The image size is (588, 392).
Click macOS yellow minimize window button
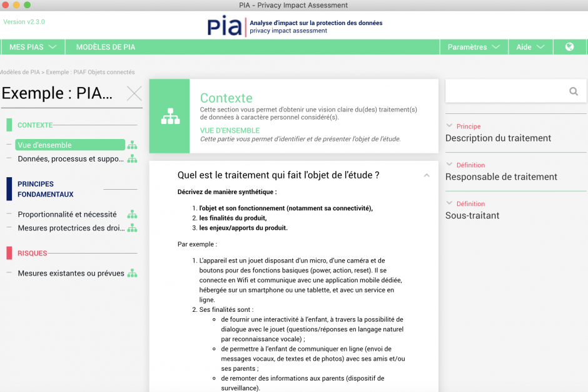[16, 5]
